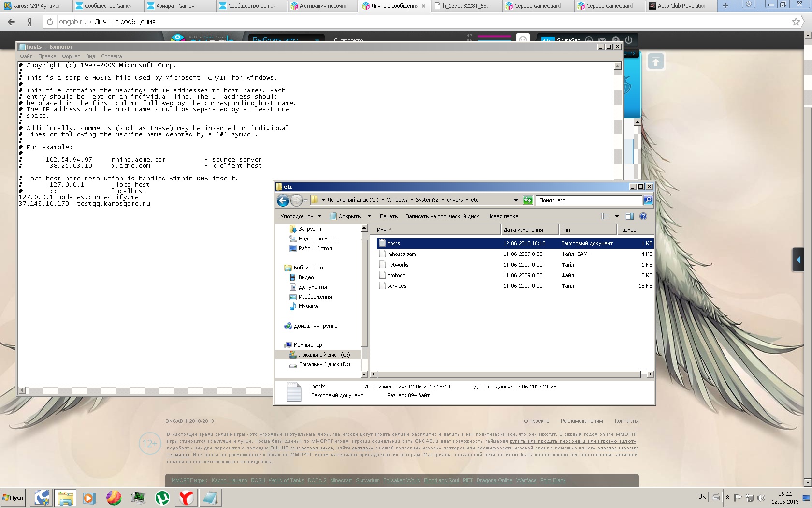Click the Пуск start button
Viewport: 812px width, 508px height.
[x=14, y=498]
